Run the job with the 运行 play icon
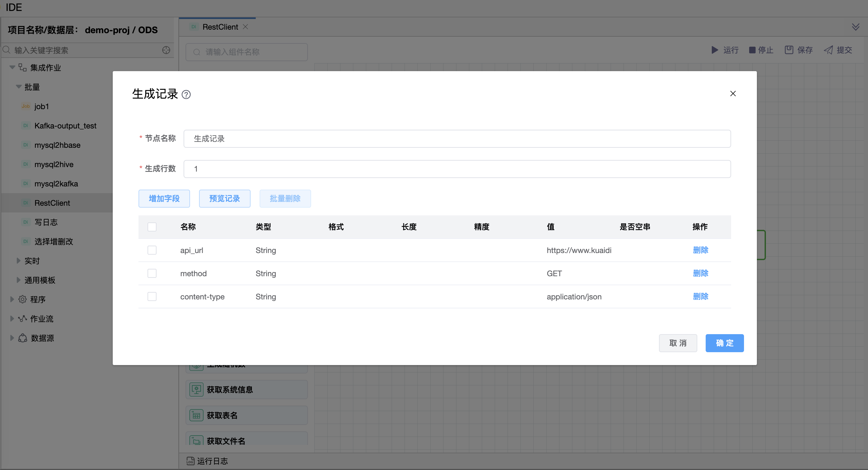Screen dimensions: 868x470 (715, 50)
